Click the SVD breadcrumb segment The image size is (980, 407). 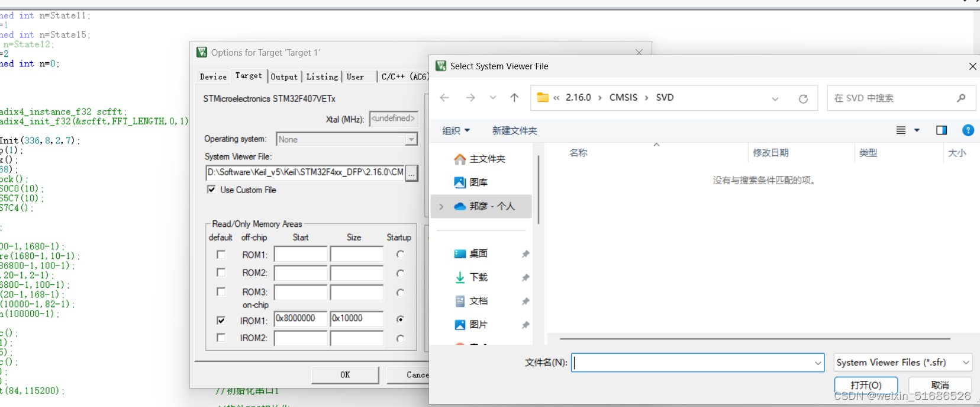click(x=665, y=97)
